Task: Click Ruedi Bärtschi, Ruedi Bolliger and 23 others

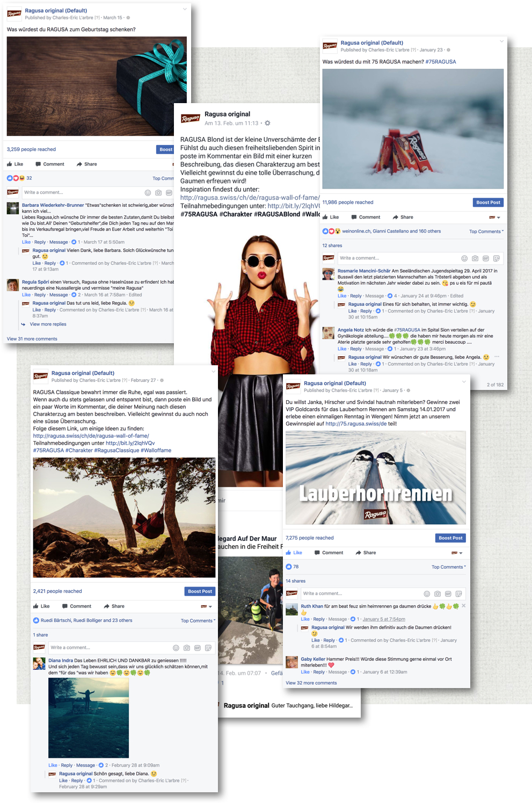Action: click(x=86, y=620)
